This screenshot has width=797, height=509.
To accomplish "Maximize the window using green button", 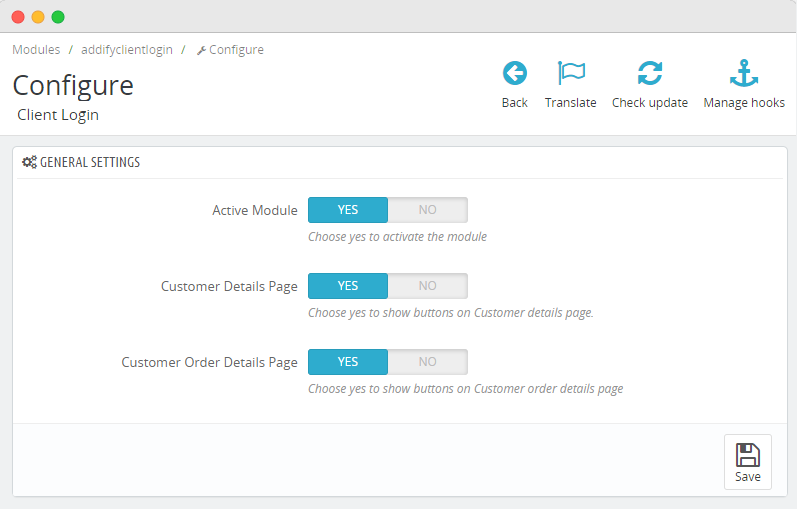I will 58,17.
